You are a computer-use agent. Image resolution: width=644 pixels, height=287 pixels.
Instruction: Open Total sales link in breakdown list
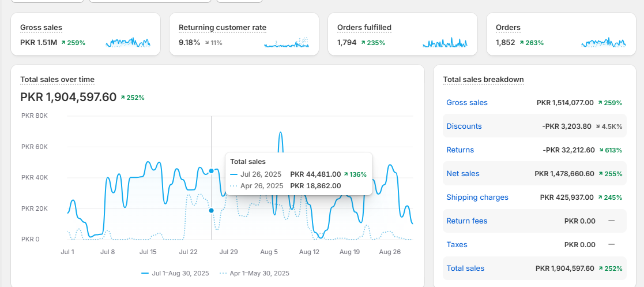pyautogui.click(x=465, y=269)
